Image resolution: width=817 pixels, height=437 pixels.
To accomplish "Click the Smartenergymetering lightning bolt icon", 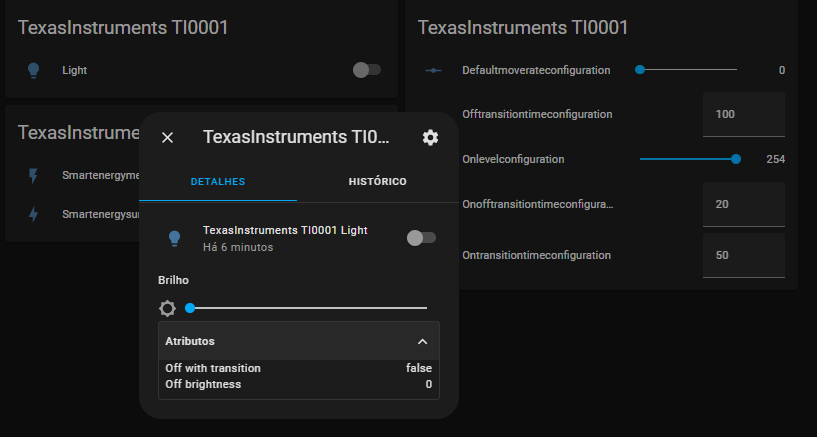I will click(33, 176).
